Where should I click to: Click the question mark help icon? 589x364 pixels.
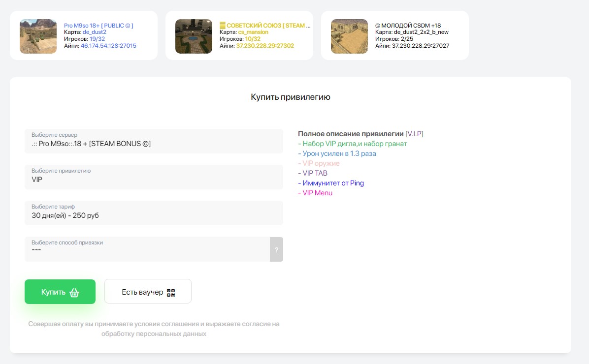pyautogui.click(x=276, y=249)
